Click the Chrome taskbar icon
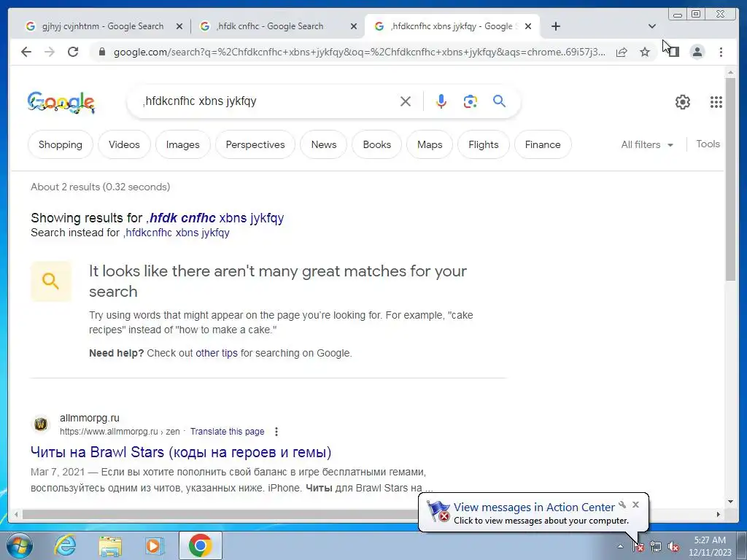Viewport: 747px width, 560px height. [200, 545]
